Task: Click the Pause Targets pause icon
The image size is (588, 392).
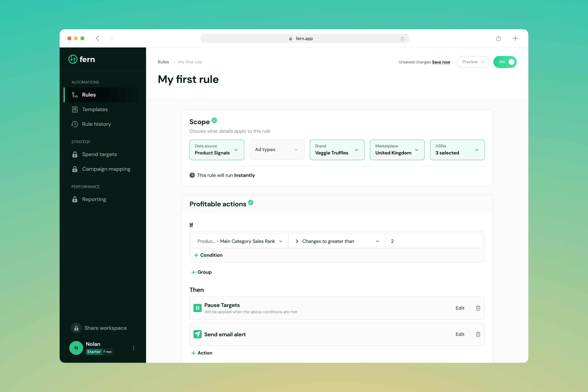Action: (197, 308)
